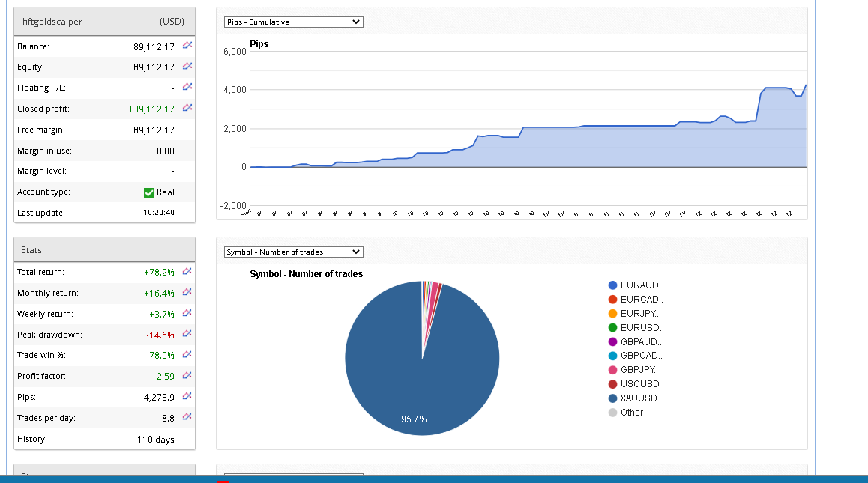This screenshot has width=868, height=483.
Task: Expand the Symbol - Number of trades dropdown
Action: [294, 252]
